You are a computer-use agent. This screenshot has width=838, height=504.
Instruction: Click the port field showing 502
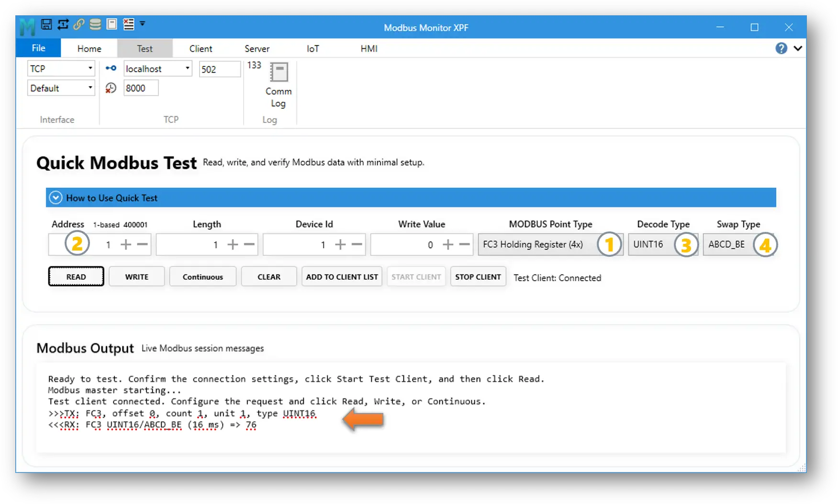pyautogui.click(x=220, y=69)
